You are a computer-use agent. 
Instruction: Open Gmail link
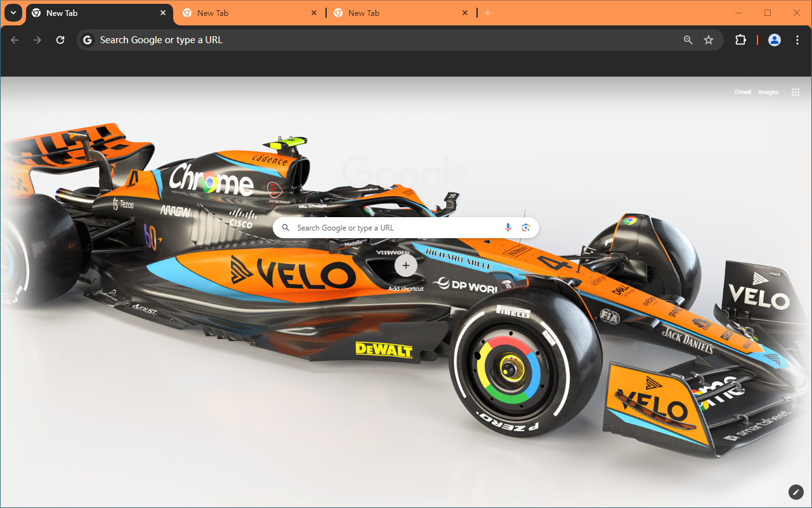pyautogui.click(x=743, y=92)
